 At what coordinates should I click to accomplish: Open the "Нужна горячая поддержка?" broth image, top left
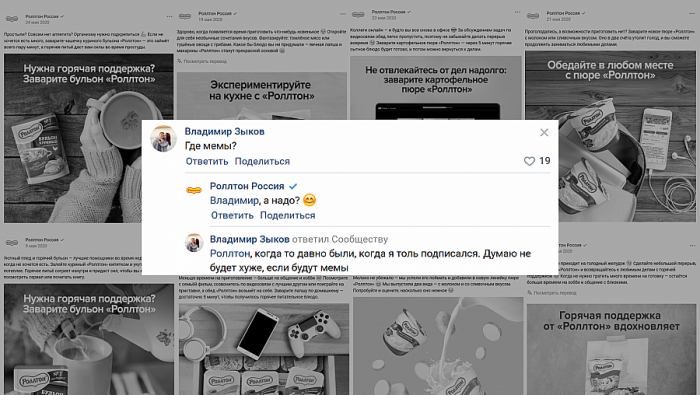click(88, 138)
